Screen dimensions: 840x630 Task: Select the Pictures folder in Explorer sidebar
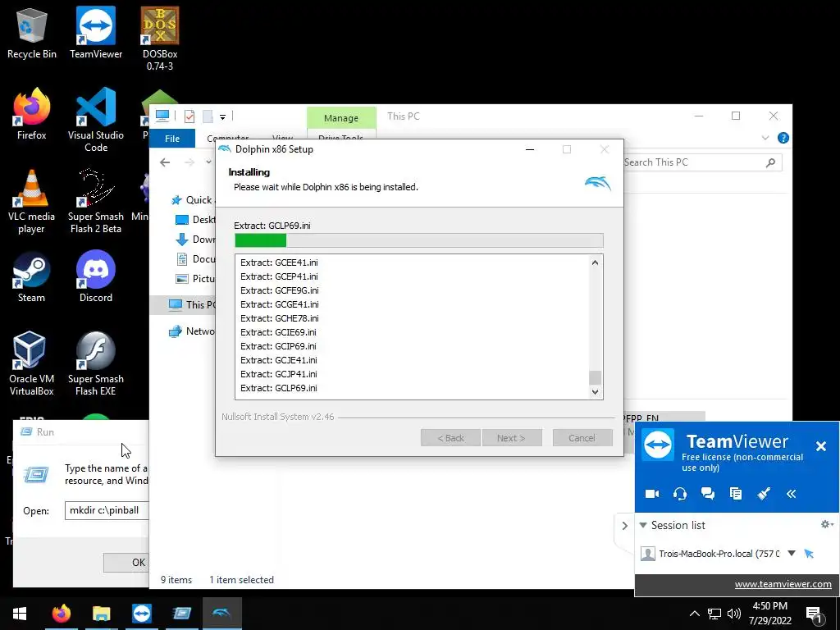click(x=196, y=279)
